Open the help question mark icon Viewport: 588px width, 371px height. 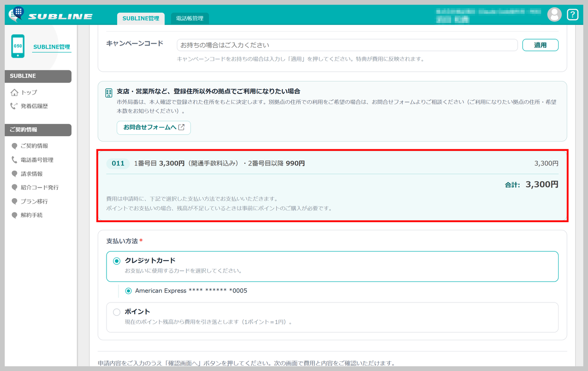(572, 15)
